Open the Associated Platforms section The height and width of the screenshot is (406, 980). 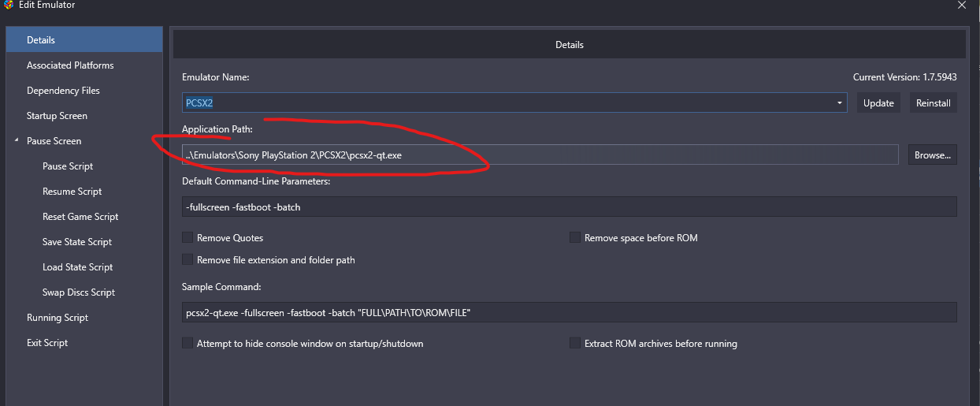pyautogui.click(x=70, y=65)
